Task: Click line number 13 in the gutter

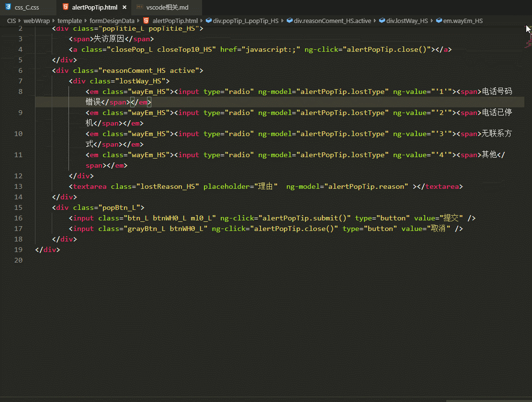Action: 18,186
